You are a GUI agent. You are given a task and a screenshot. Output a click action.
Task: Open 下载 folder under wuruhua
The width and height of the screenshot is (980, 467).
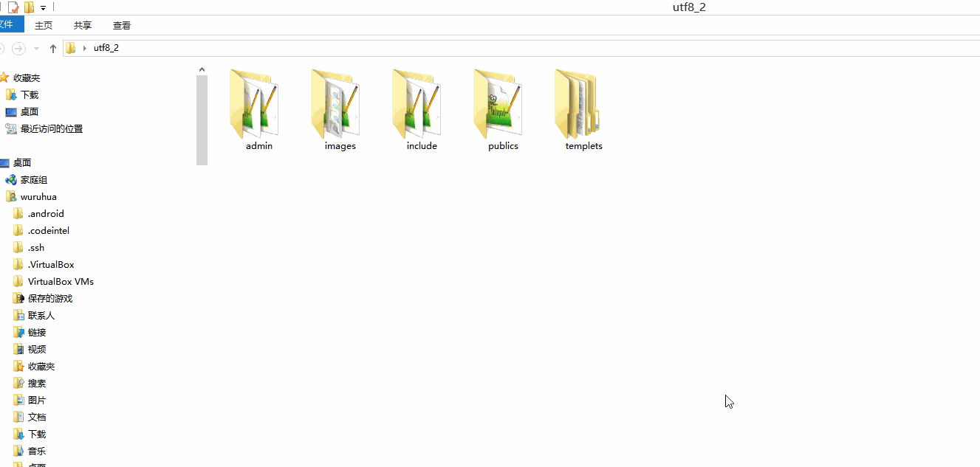[x=37, y=434]
